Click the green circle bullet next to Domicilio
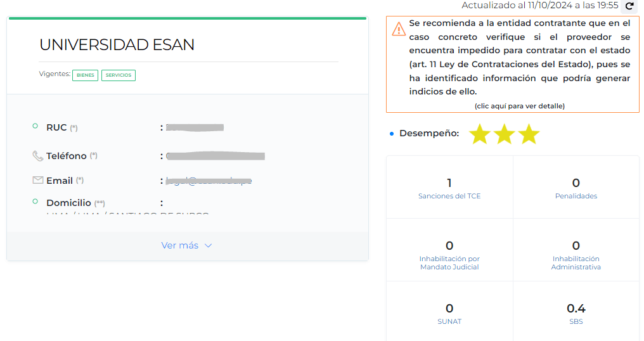Screen dimensions: 644x341 click(35, 202)
